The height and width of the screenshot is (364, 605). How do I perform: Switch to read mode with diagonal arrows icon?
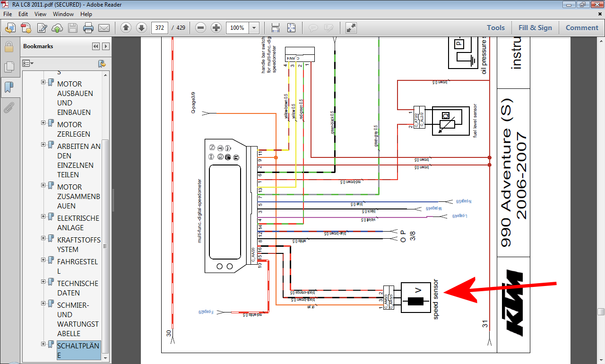[351, 28]
